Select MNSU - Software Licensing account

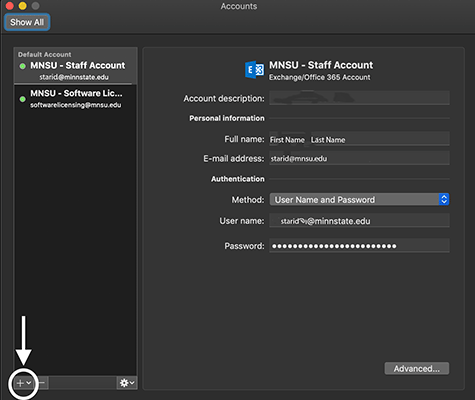point(75,99)
